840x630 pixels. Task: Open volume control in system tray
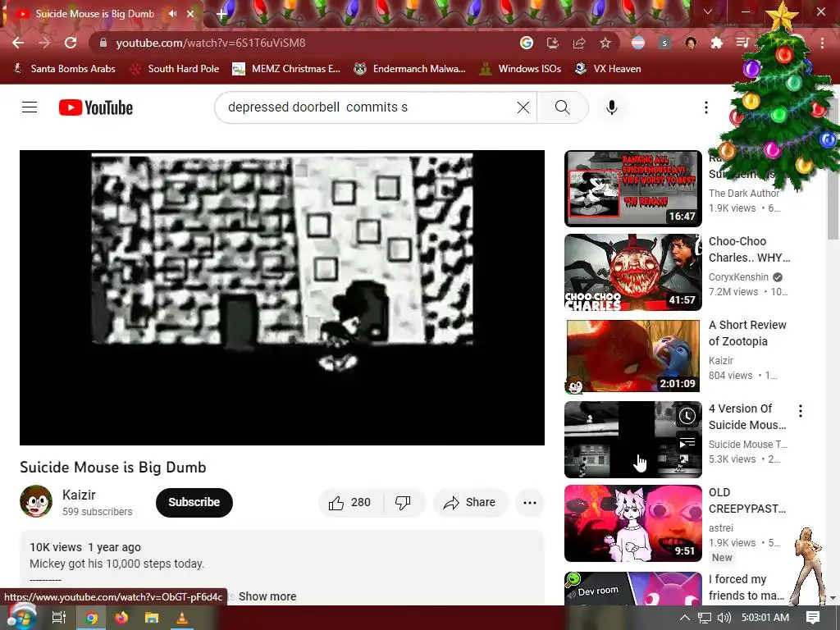click(724, 618)
